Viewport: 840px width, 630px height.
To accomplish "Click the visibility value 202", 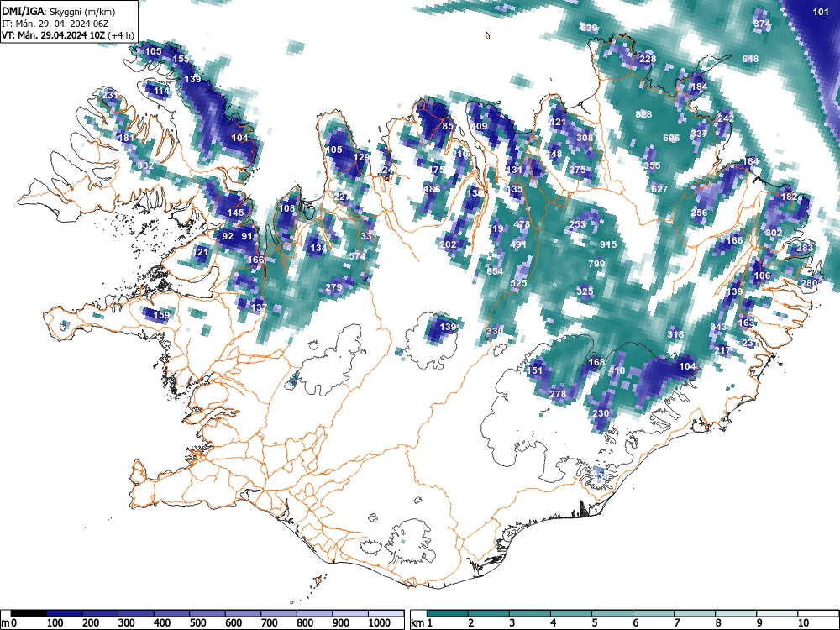I will (x=448, y=244).
